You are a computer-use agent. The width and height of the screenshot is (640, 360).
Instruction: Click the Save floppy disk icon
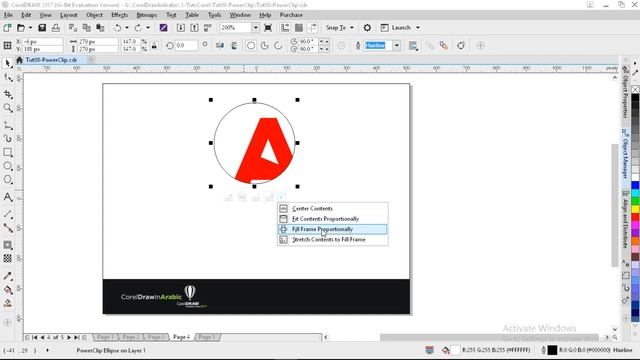point(42,28)
